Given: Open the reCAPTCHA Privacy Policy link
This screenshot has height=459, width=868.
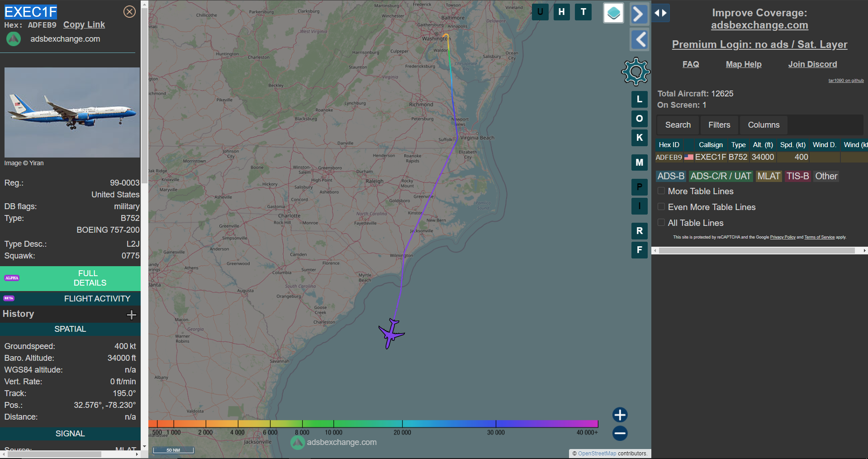Looking at the screenshot, I should (x=783, y=237).
